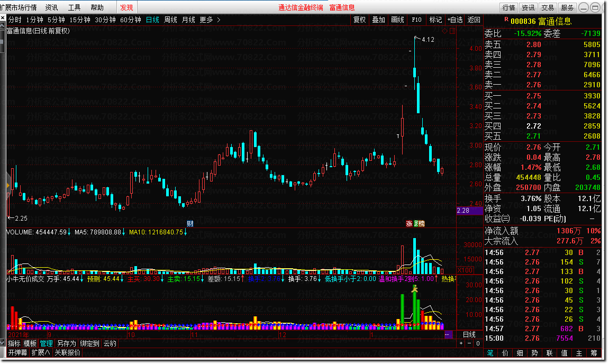Select the 势 trend tab

[534, 353]
